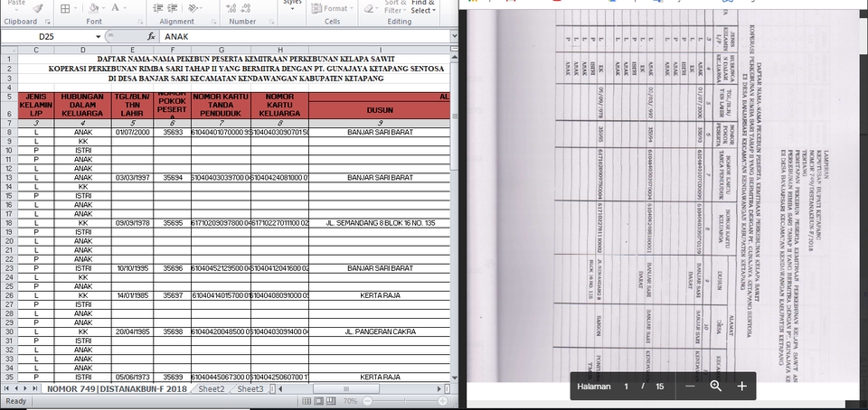868x410 pixels.
Task: Open the Borders dropdown arrow
Action: (75, 8)
